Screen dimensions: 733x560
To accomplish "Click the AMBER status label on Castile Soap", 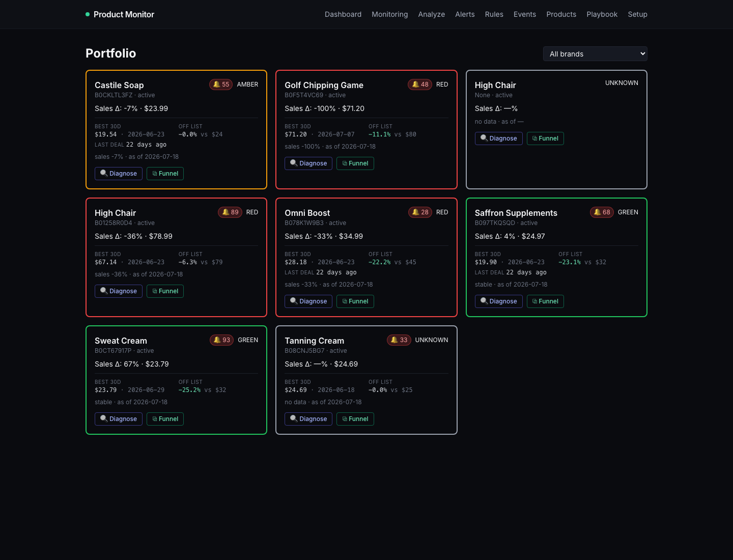I will (x=247, y=85).
